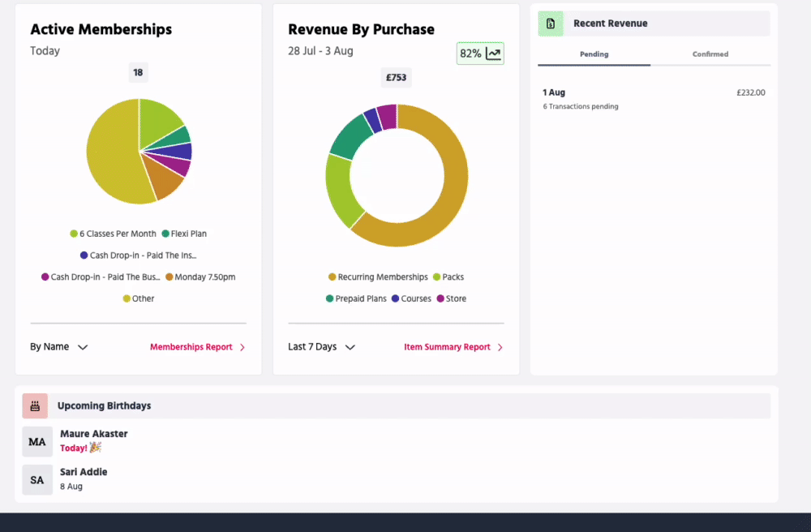Click the Recent Revenue receipt icon
811x532 pixels.
click(x=551, y=24)
